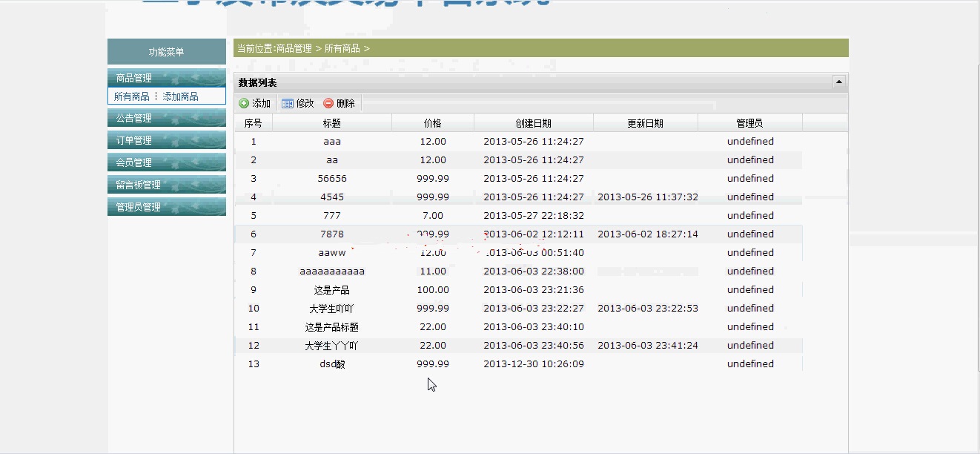Select the row titled aaww
Image resolution: width=980 pixels, height=454 pixels.
point(518,252)
